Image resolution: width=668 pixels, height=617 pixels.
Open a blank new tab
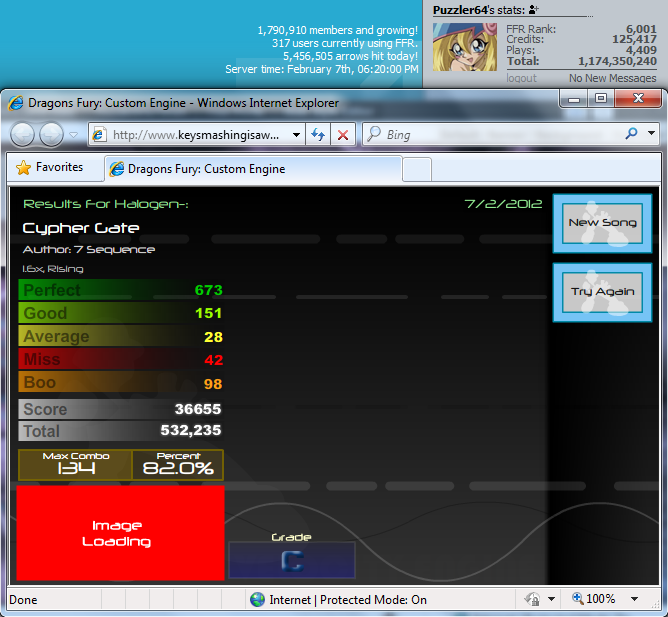[417, 169]
